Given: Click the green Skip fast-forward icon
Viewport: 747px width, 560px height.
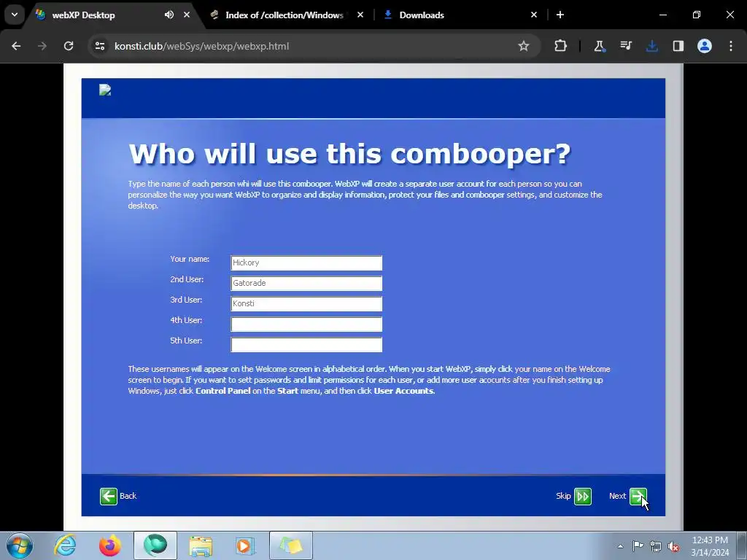Looking at the screenshot, I should [x=583, y=496].
